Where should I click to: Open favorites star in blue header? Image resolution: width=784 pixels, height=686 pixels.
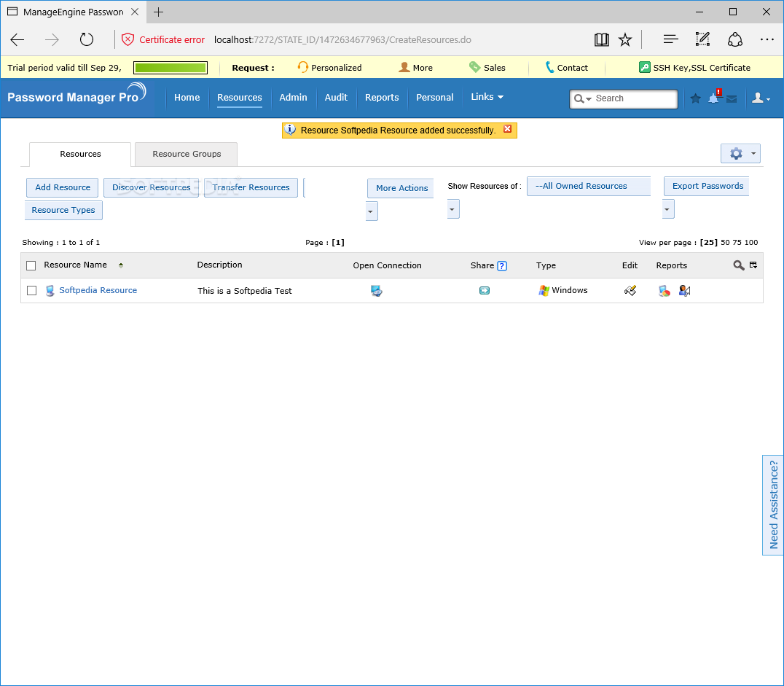coord(695,98)
